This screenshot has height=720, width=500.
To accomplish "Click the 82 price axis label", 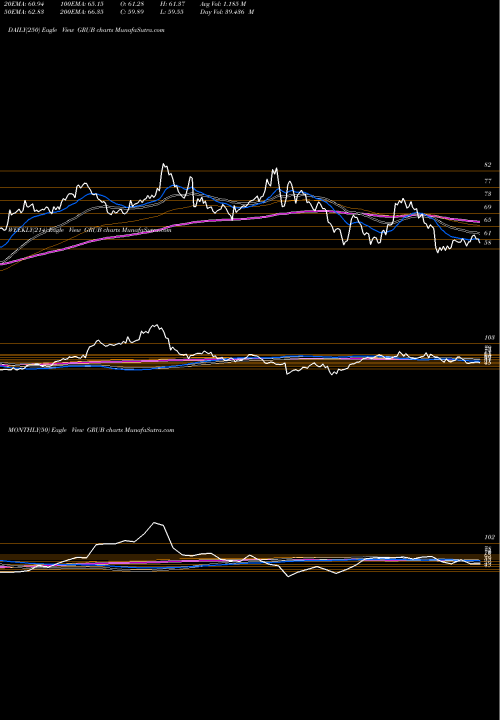I will coord(488,165).
